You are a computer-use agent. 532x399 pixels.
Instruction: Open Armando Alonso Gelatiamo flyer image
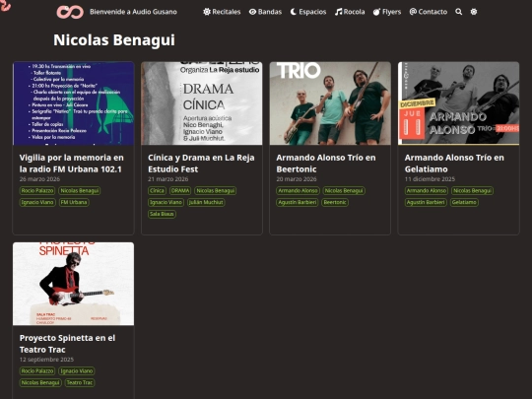pos(459,103)
